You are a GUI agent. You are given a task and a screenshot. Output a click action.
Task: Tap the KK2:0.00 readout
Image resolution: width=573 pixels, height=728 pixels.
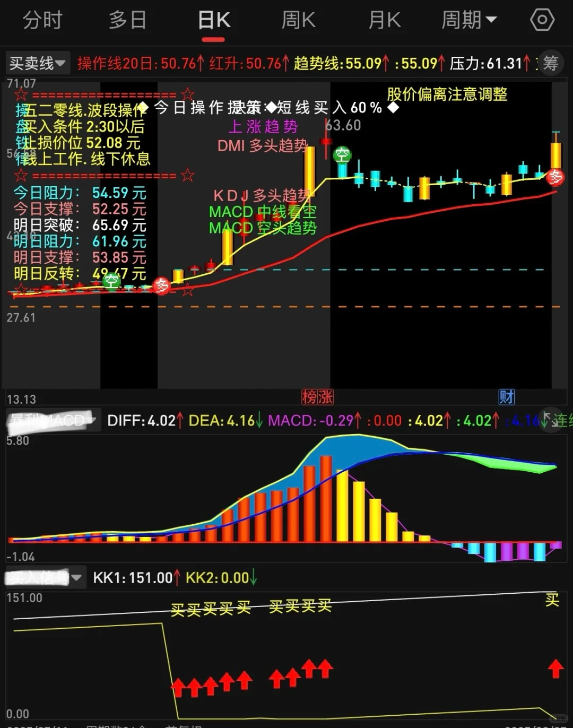(221, 578)
